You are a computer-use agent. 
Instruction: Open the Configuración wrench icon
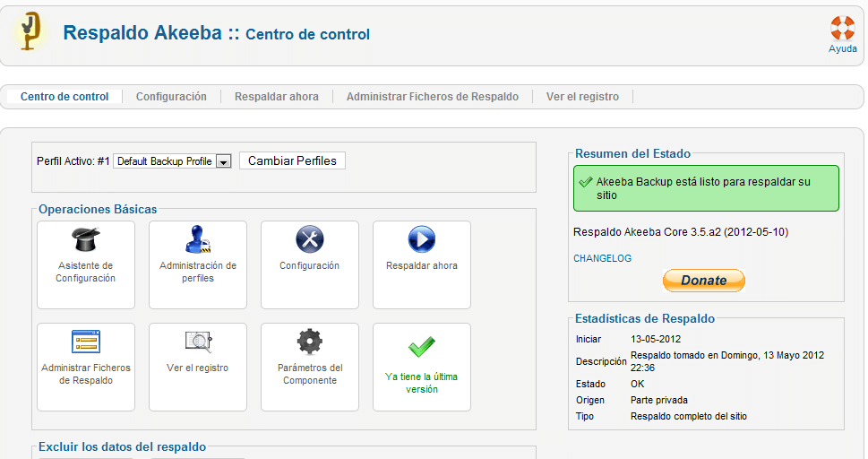pos(309,239)
